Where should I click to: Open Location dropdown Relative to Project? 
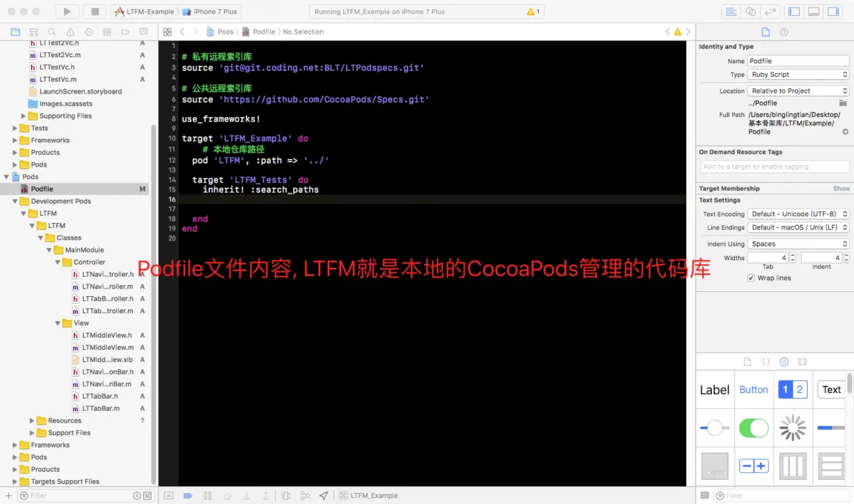click(799, 91)
